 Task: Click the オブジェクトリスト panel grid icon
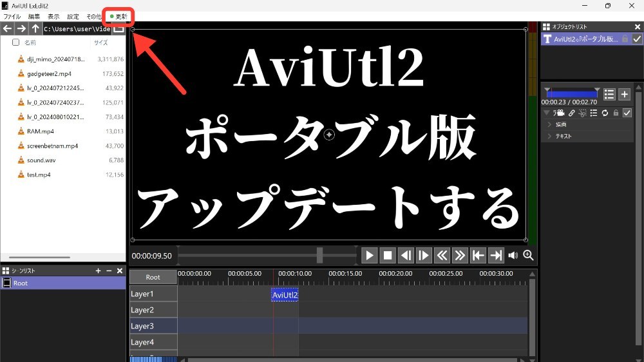click(546, 26)
